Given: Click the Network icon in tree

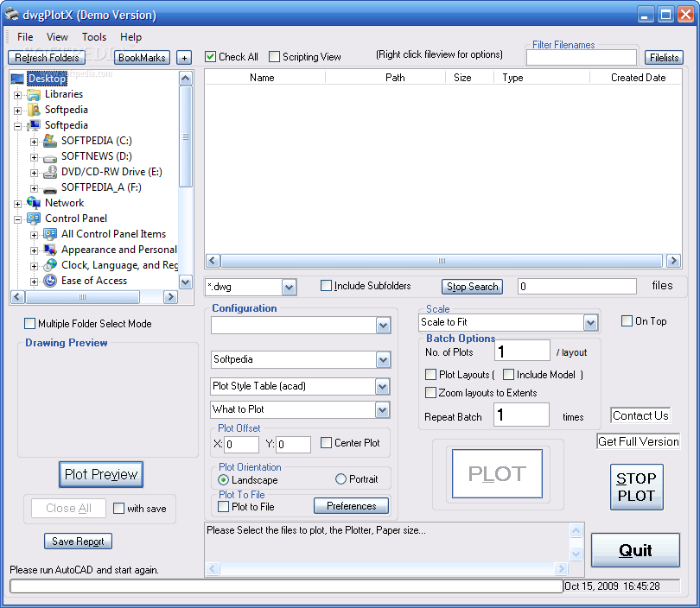Looking at the screenshot, I should coord(34,203).
